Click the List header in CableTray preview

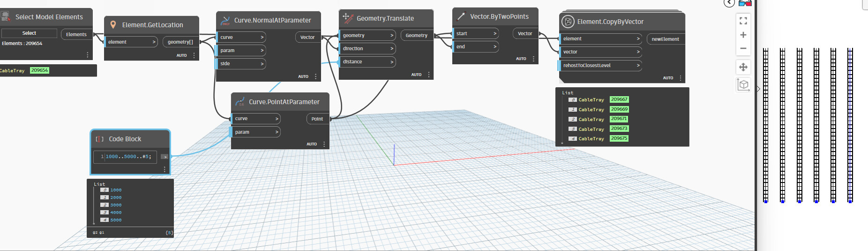tap(568, 93)
